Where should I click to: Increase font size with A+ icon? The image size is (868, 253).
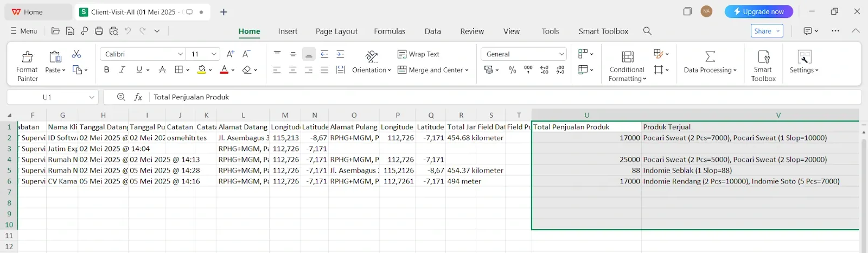pos(231,54)
